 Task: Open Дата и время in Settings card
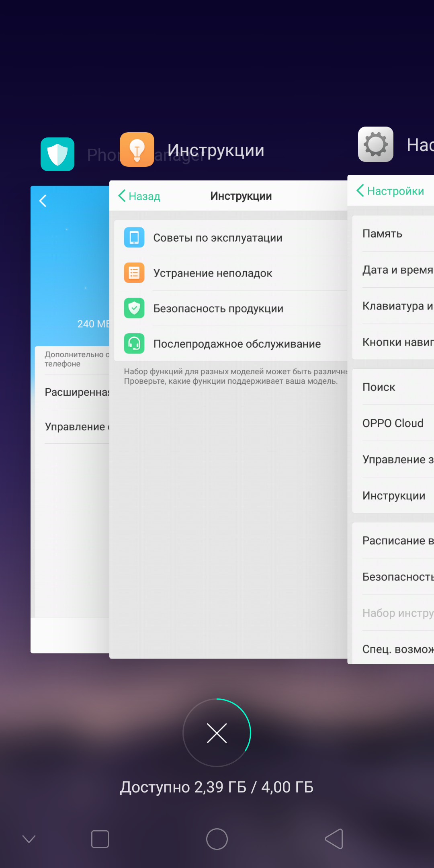pyautogui.click(x=393, y=270)
